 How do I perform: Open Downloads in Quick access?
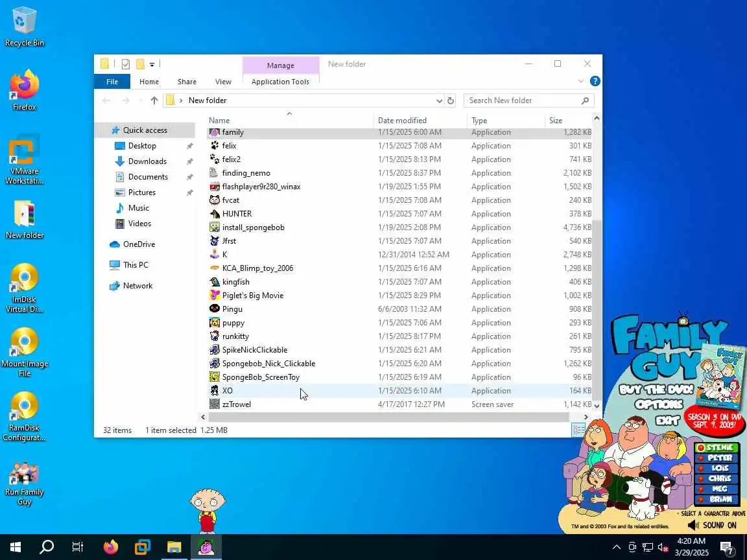pos(147,161)
